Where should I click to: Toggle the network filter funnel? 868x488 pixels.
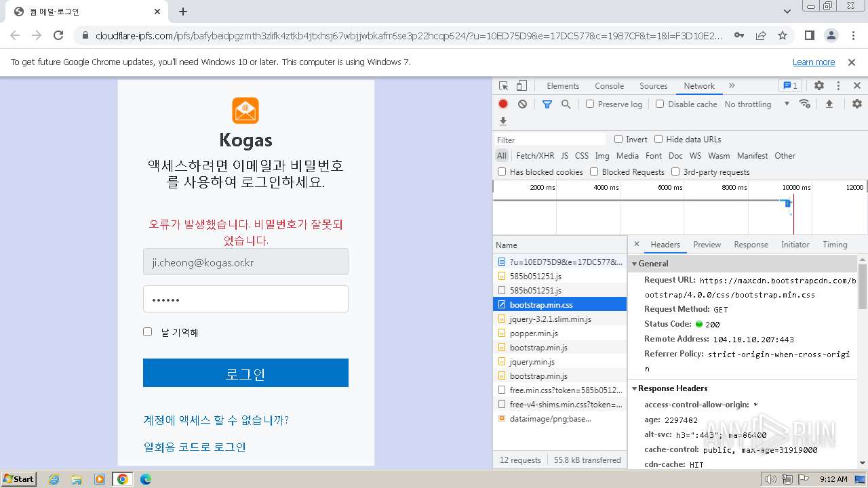click(547, 104)
